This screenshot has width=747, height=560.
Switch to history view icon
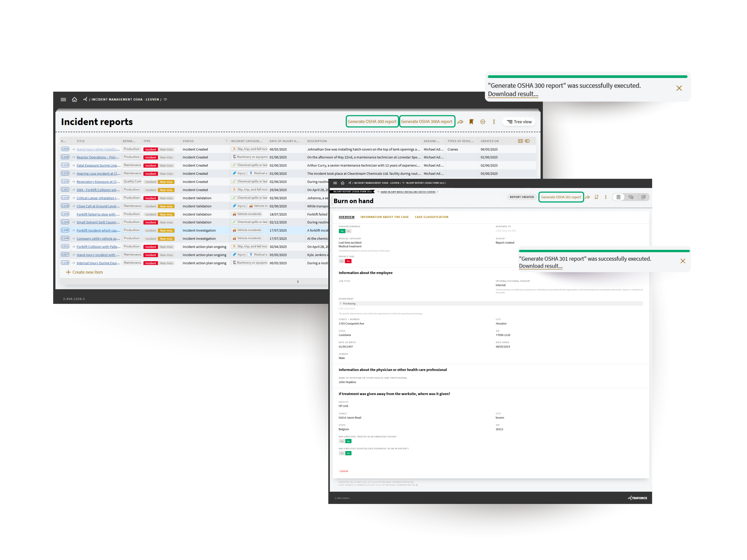[x=643, y=197]
